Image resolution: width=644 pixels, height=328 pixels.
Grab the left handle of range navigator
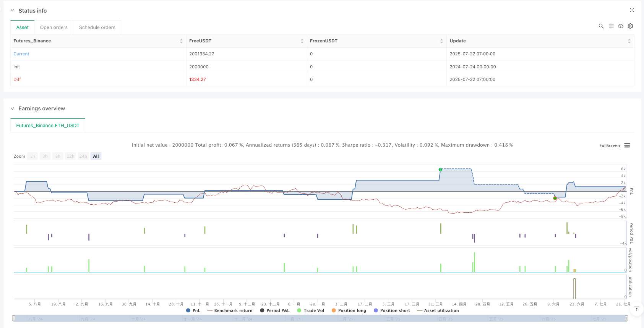14,318
